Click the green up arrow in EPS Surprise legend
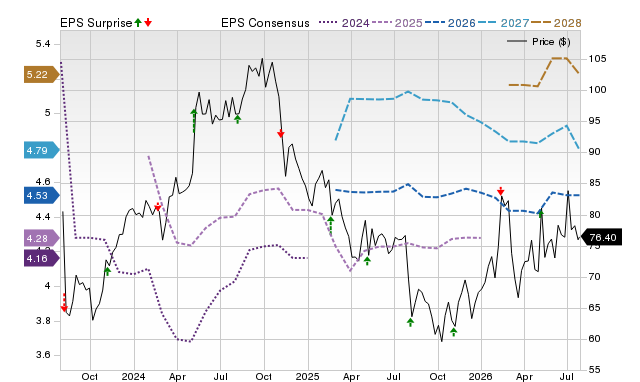This screenshot has width=640, height=382. pyautogui.click(x=138, y=22)
